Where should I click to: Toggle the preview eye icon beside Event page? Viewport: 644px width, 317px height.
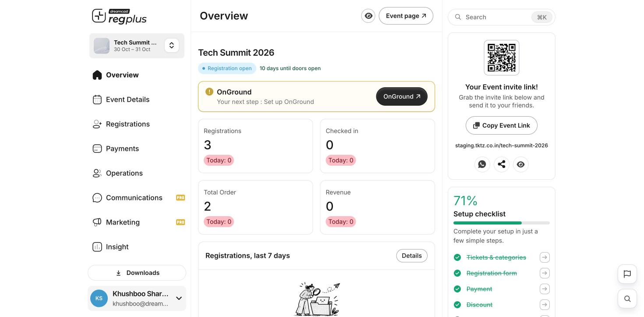click(368, 16)
